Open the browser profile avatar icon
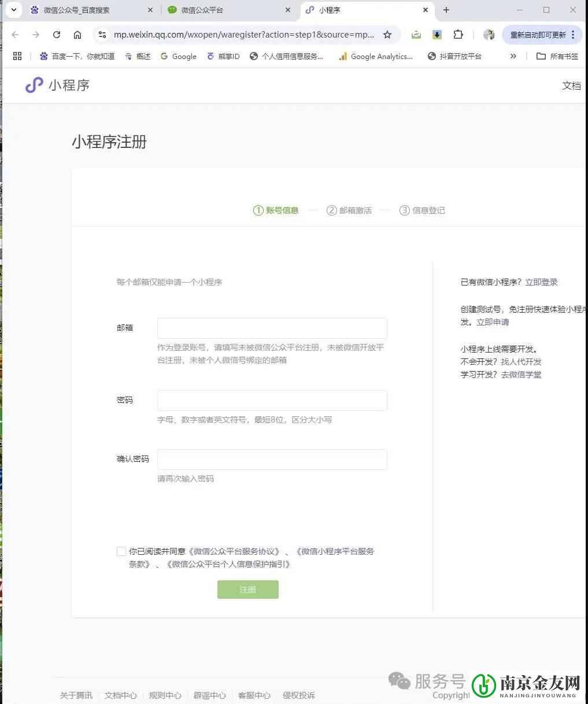Screen dimensions: 588x704 (x=489, y=35)
